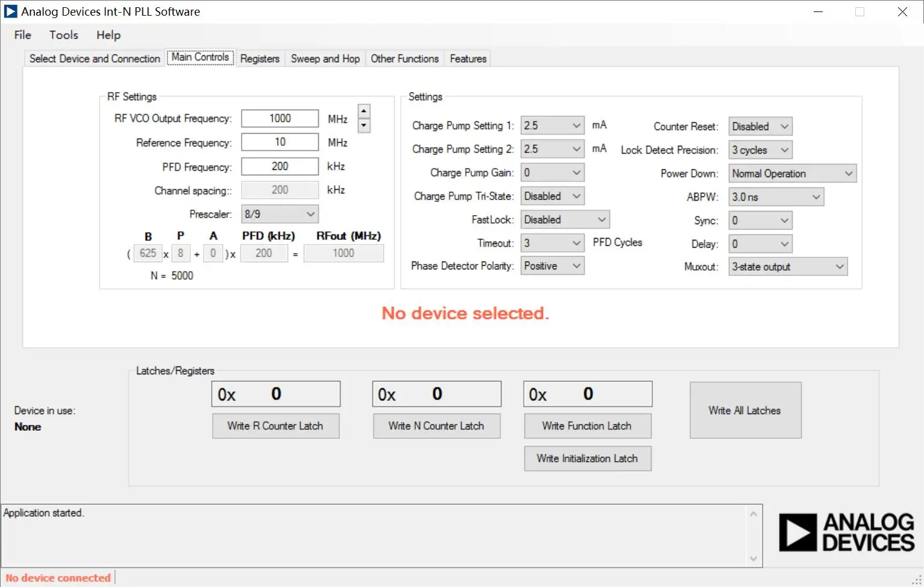
Task: Increase RF VCO frequency with the up arrow
Action: pyautogui.click(x=363, y=111)
